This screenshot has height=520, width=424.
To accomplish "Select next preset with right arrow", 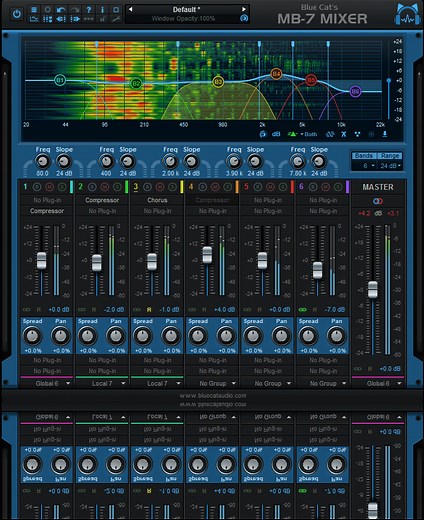I will [x=244, y=9].
